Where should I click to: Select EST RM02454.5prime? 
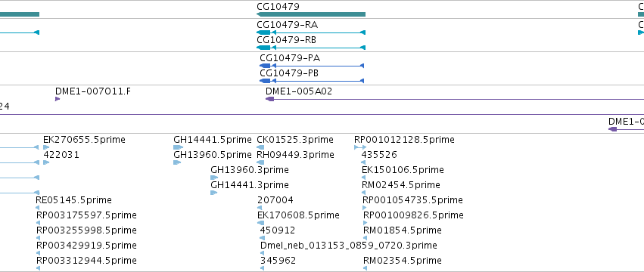[401, 185]
